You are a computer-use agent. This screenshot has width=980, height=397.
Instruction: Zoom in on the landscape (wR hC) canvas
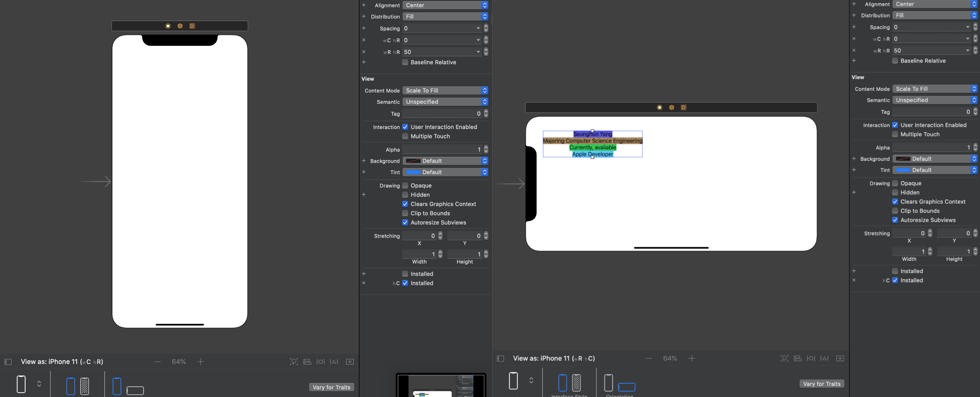pos(691,358)
